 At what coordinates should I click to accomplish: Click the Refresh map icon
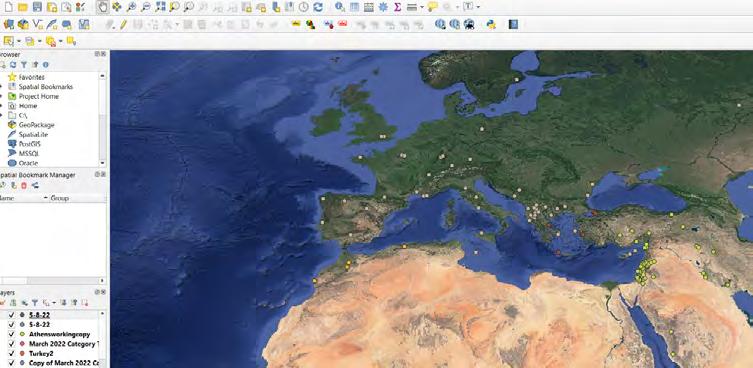318,7
